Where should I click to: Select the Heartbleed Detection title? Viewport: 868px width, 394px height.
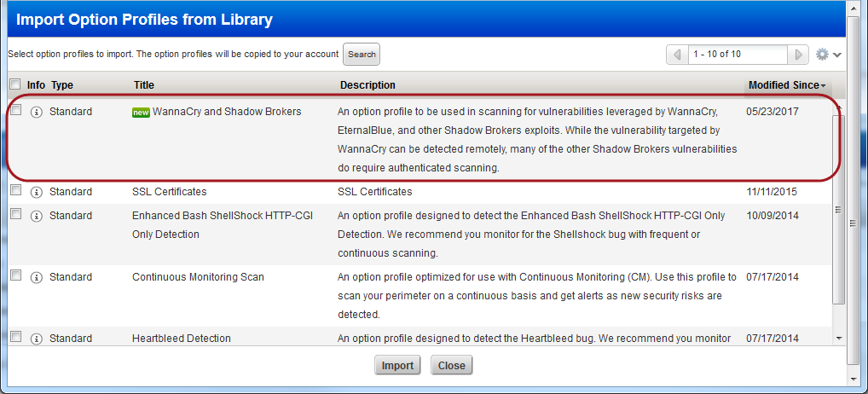(182, 338)
